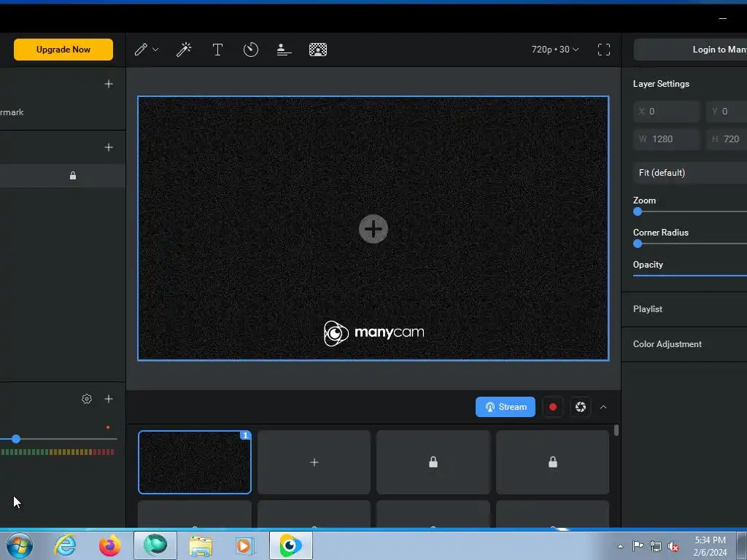Show hidden tray icons arrow
This screenshot has width=747, height=560.
(x=620, y=546)
